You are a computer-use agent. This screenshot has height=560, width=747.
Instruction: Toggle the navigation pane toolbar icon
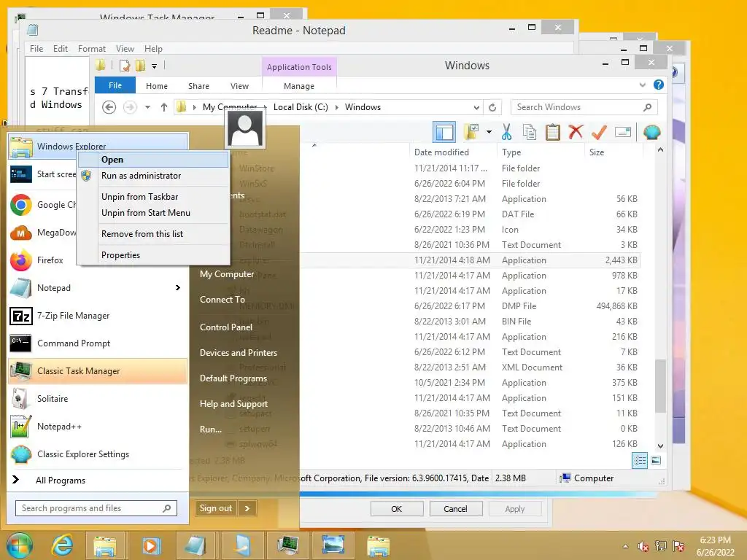pyautogui.click(x=444, y=132)
